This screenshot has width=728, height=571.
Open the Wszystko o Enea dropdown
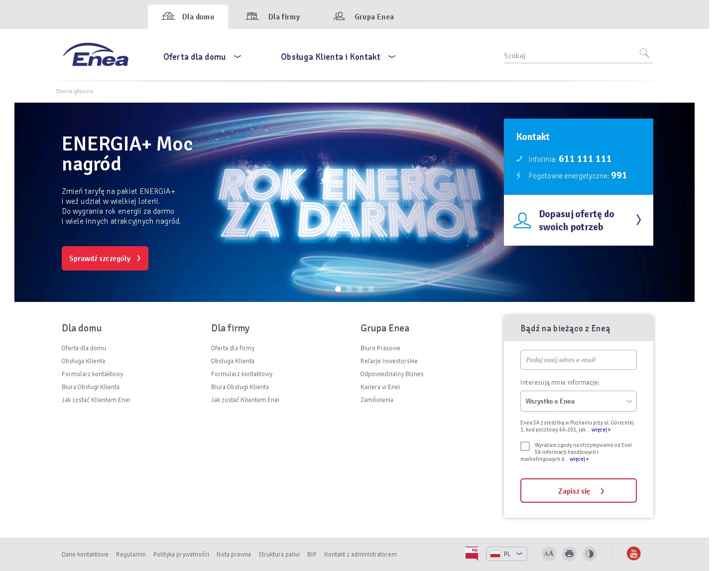[x=578, y=401]
